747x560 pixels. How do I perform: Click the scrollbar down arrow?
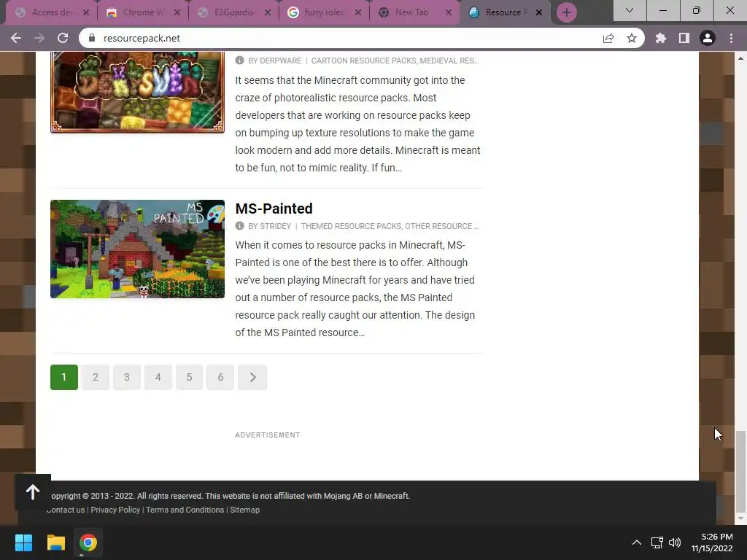point(740,518)
